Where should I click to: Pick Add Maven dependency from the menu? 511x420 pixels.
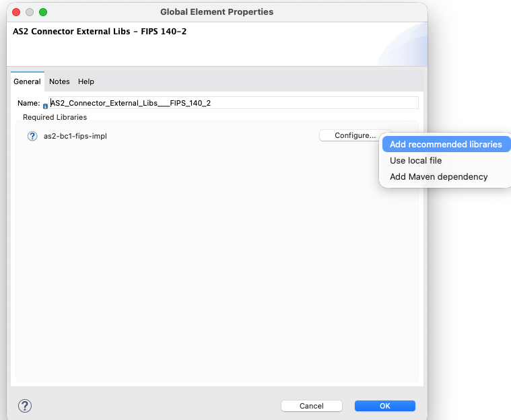tap(438, 176)
